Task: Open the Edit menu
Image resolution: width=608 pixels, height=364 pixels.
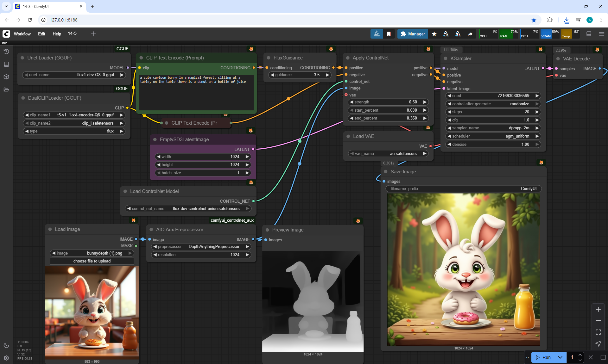Action: 41,34
